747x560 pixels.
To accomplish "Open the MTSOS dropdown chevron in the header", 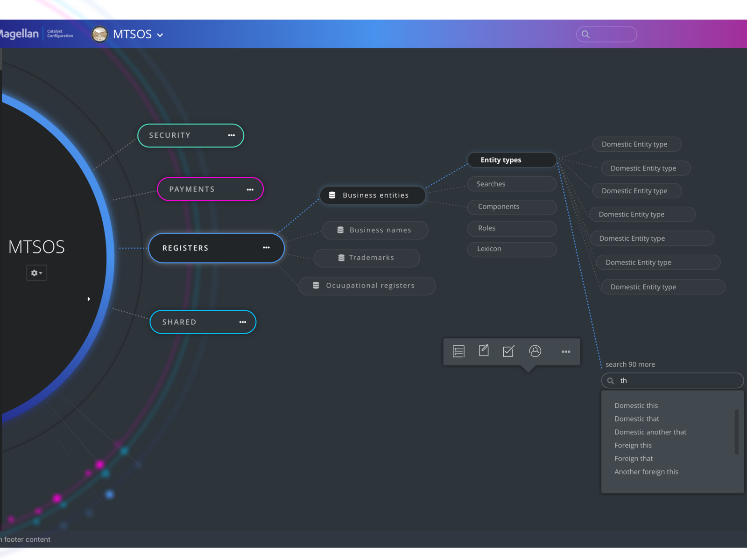I will point(160,35).
